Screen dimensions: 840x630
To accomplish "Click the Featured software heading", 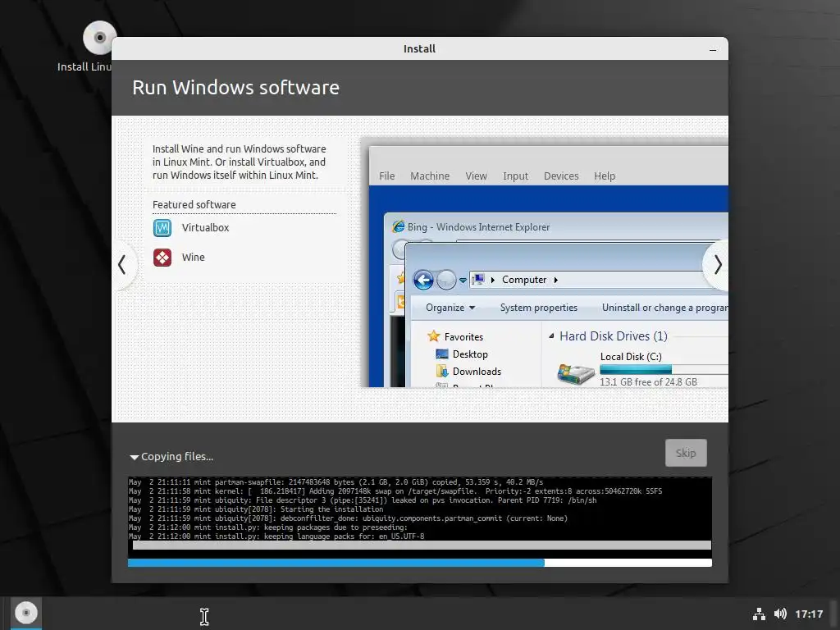I will pos(194,204).
